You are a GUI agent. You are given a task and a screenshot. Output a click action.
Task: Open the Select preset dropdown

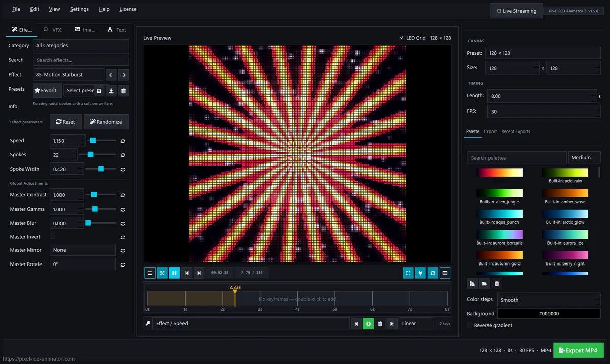click(x=78, y=91)
